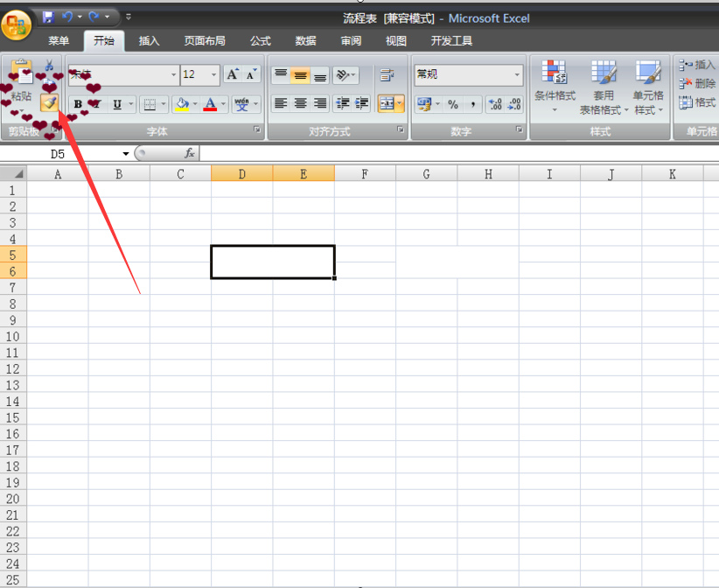Decrease the font size with the small A button
Viewport: 719px width, 588px height.
pyautogui.click(x=251, y=74)
